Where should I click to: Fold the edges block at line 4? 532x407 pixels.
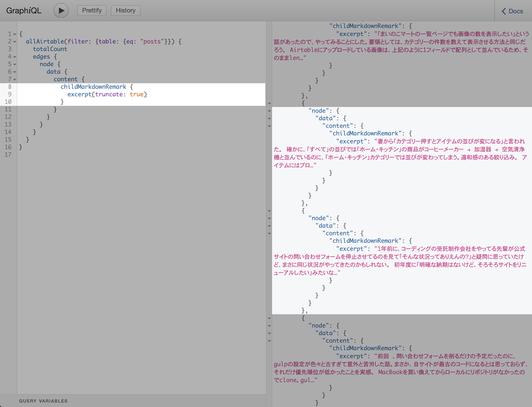pos(15,57)
